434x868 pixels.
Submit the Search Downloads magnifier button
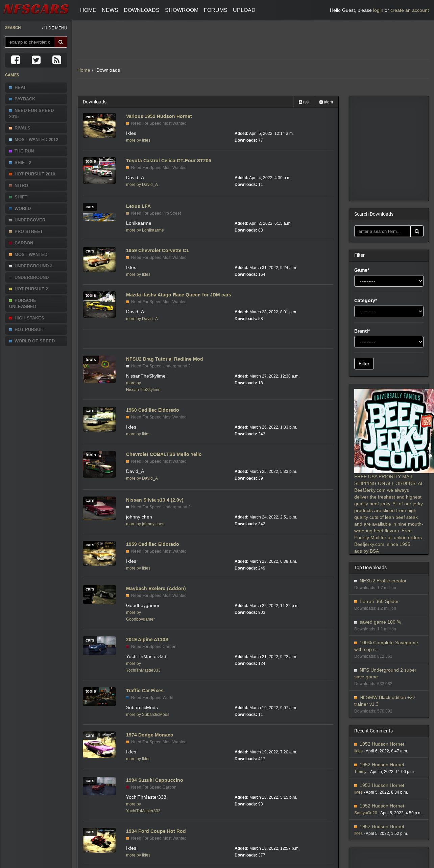(417, 231)
